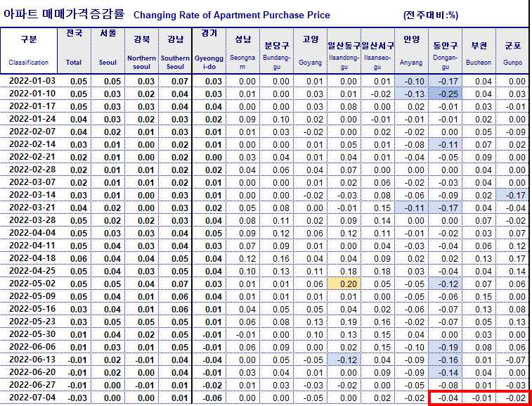The width and height of the screenshot is (532, 406).
Task: Select Ilsandong-gu's highlighted -0.12 on 2022-06-13
Action: click(x=344, y=360)
